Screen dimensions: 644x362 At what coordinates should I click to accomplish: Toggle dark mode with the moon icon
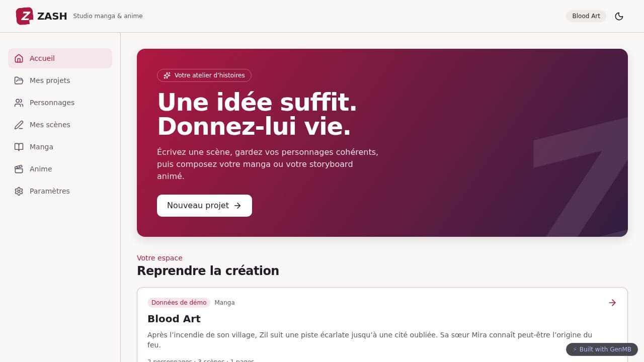619,16
